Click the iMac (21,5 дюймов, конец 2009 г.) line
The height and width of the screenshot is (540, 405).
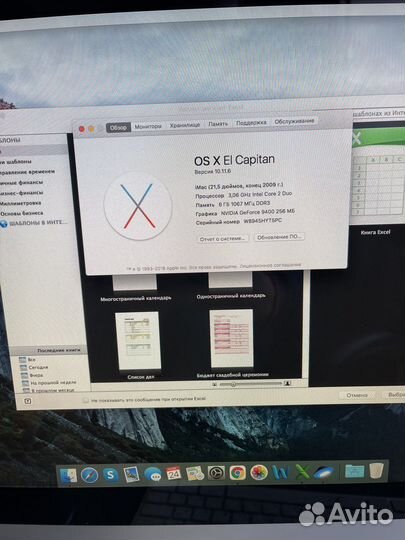point(239,186)
